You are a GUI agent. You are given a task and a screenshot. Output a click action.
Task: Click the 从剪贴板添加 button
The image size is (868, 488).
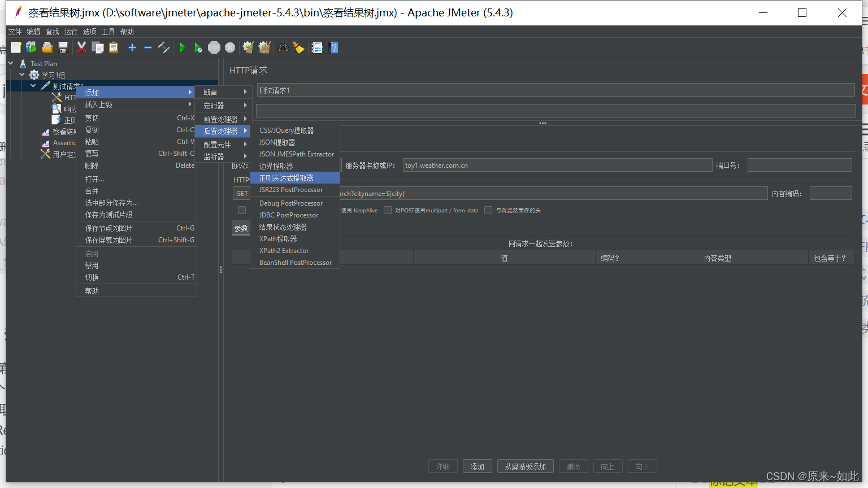[x=526, y=467]
